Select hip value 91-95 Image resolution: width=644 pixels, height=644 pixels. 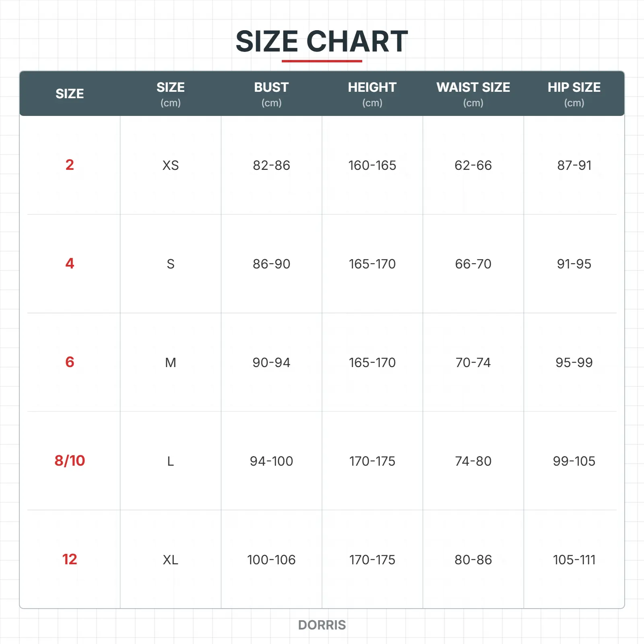click(x=574, y=264)
